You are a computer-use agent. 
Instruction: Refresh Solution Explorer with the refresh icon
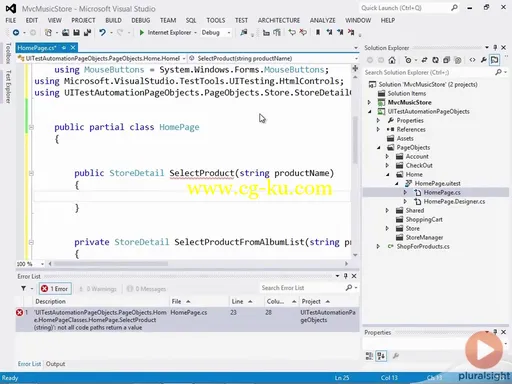[x=435, y=60]
